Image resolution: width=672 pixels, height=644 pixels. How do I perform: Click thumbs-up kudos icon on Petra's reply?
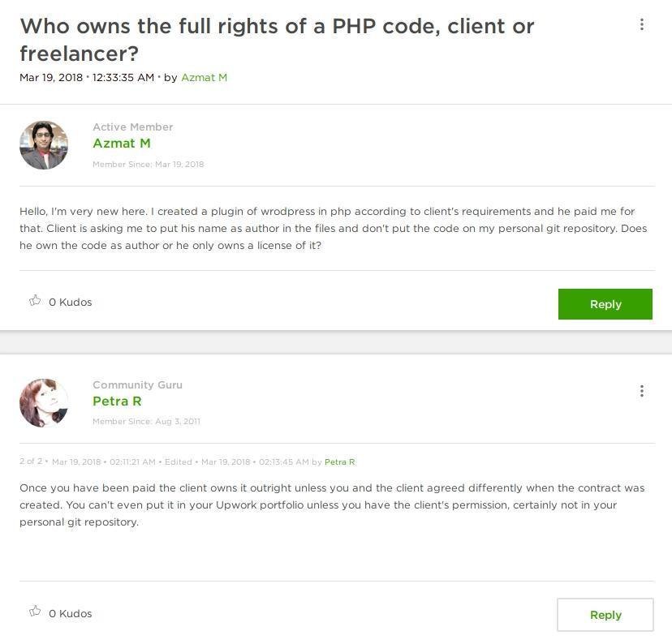click(x=35, y=612)
